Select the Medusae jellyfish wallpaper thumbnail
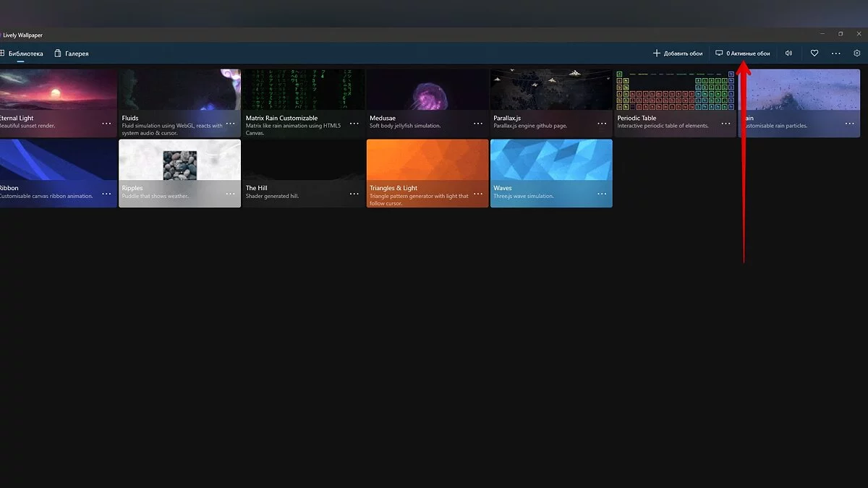868x488 pixels. [x=427, y=90]
